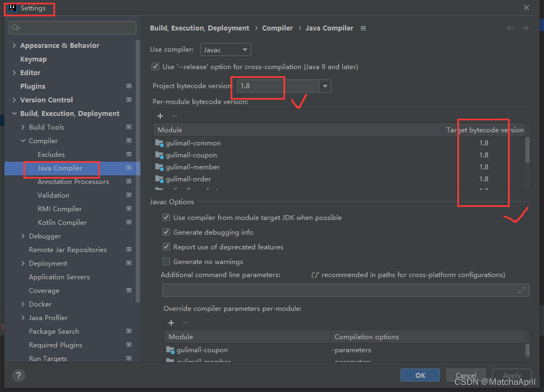Image resolution: width=544 pixels, height=392 pixels.
Task: Click the settings tree scrollbar
Action: point(138,171)
